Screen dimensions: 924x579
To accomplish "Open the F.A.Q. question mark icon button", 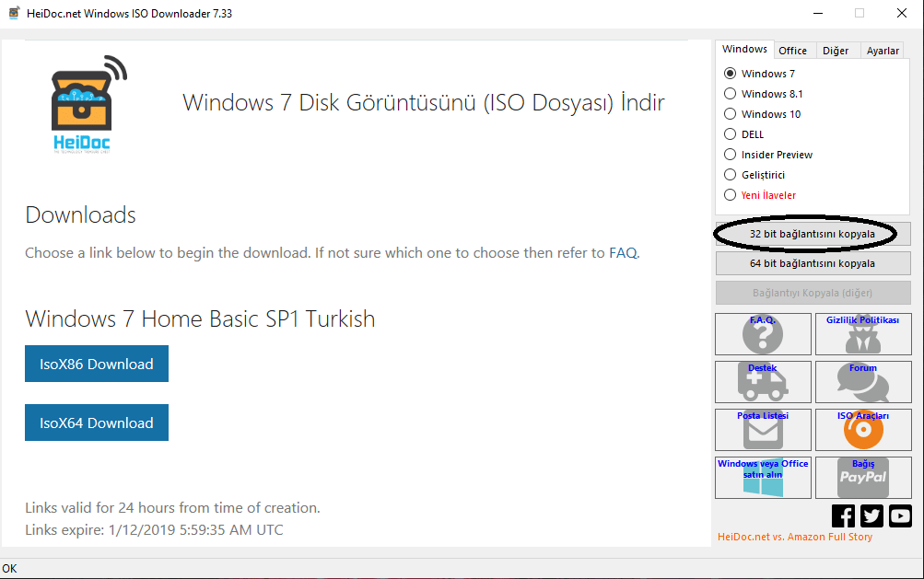I will 763,334.
